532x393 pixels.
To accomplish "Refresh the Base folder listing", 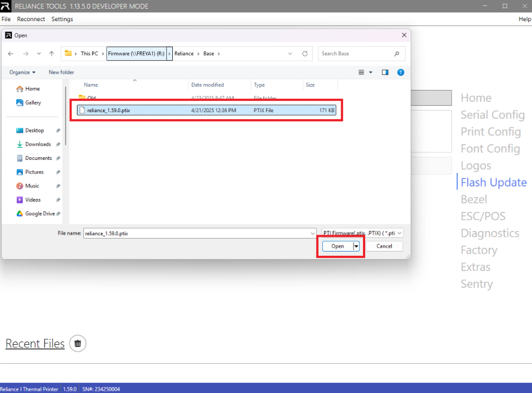I will click(x=305, y=54).
